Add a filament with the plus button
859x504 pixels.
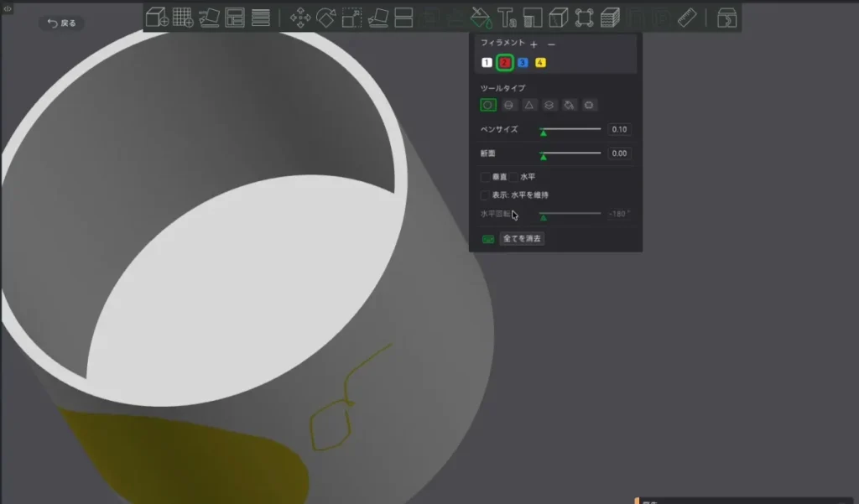(534, 44)
